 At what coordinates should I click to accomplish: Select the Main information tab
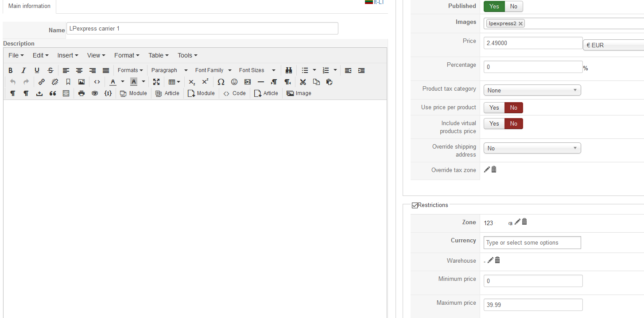tap(29, 6)
